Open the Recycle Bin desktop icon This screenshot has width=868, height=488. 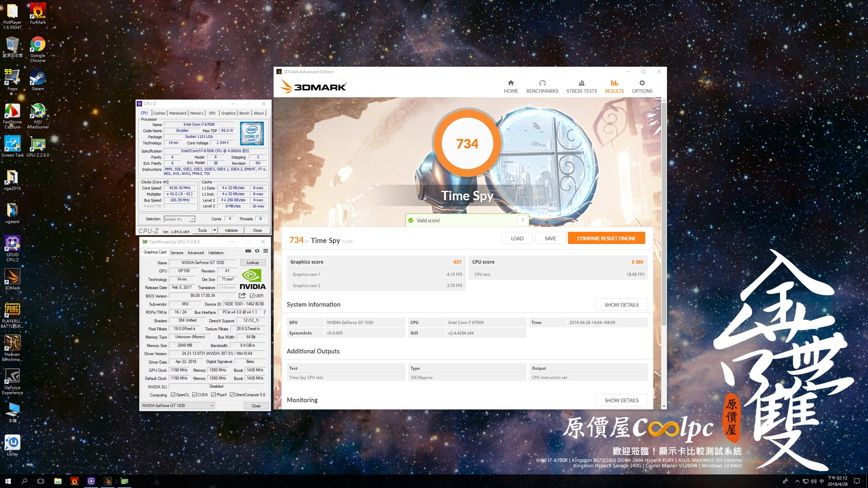click(12, 47)
